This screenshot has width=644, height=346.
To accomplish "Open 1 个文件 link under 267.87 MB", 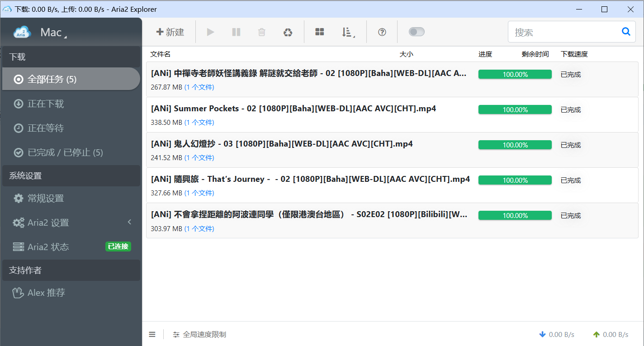I will point(199,87).
